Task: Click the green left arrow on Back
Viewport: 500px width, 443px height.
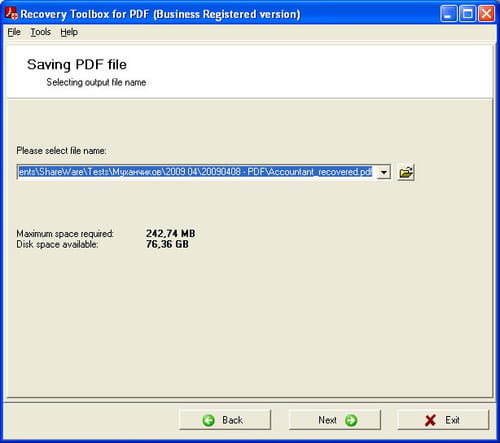Action: point(209,420)
